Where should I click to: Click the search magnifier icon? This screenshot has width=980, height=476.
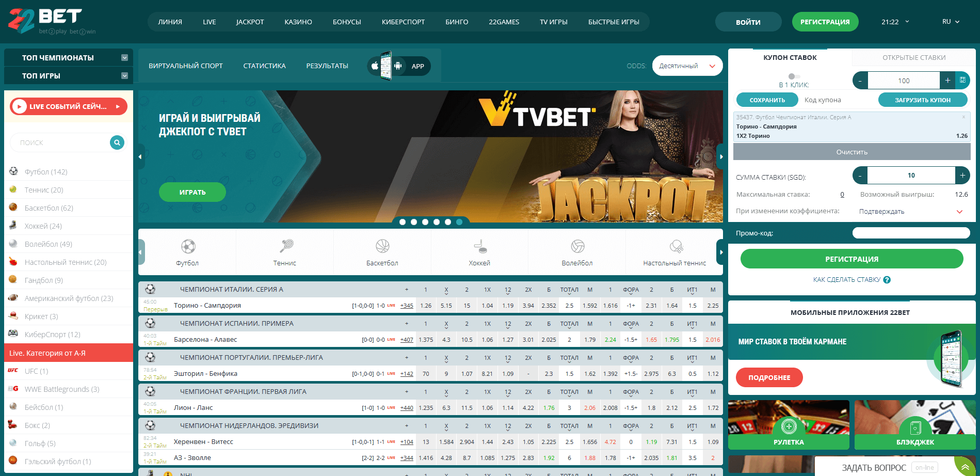117,142
